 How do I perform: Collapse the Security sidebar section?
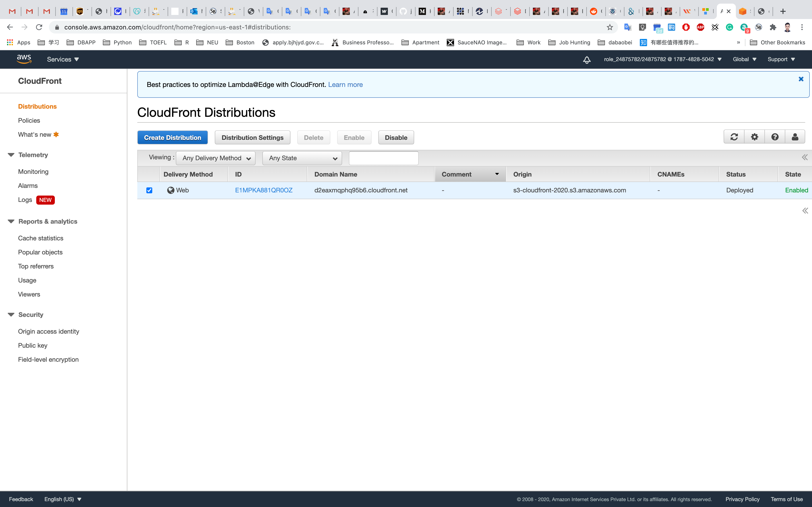pos(11,315)
